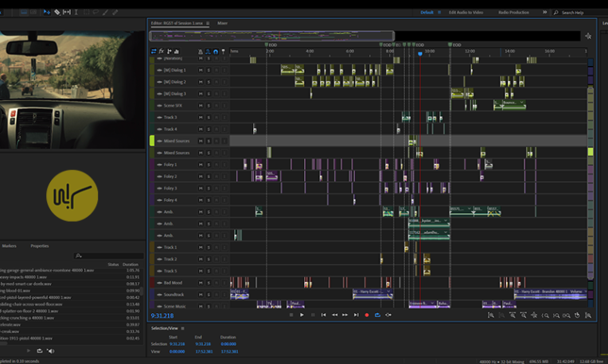The image size is (608, 364).
Task: Zoom to selection icon
Action: (x=567, y=316)
